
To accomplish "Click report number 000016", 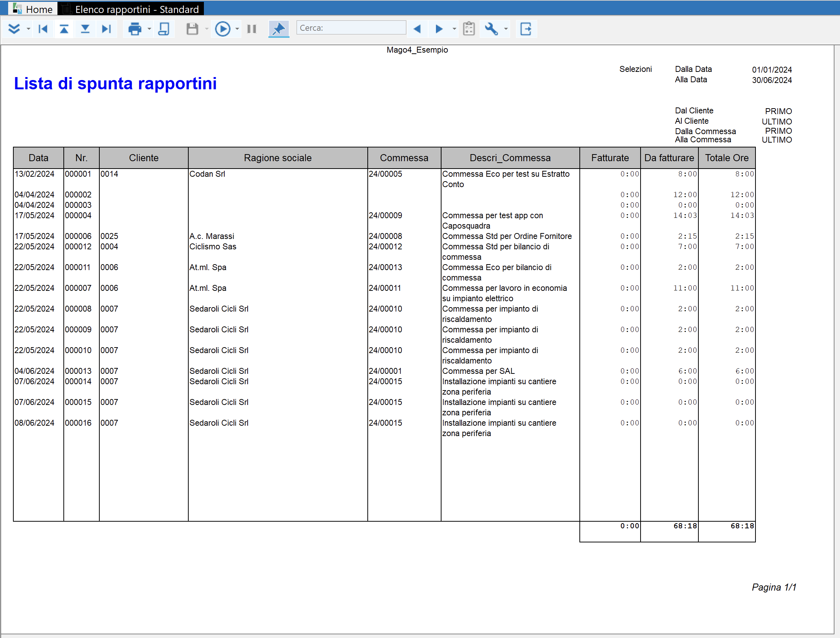I will point(78,423).
